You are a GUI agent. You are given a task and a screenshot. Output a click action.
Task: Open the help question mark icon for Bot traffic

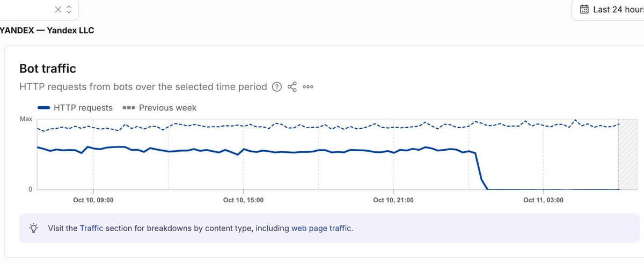277,87
